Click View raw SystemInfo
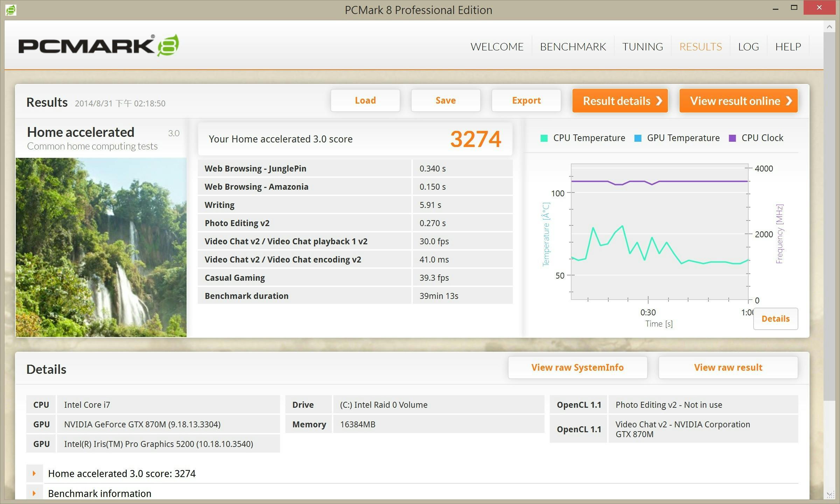 coord(577,367)
